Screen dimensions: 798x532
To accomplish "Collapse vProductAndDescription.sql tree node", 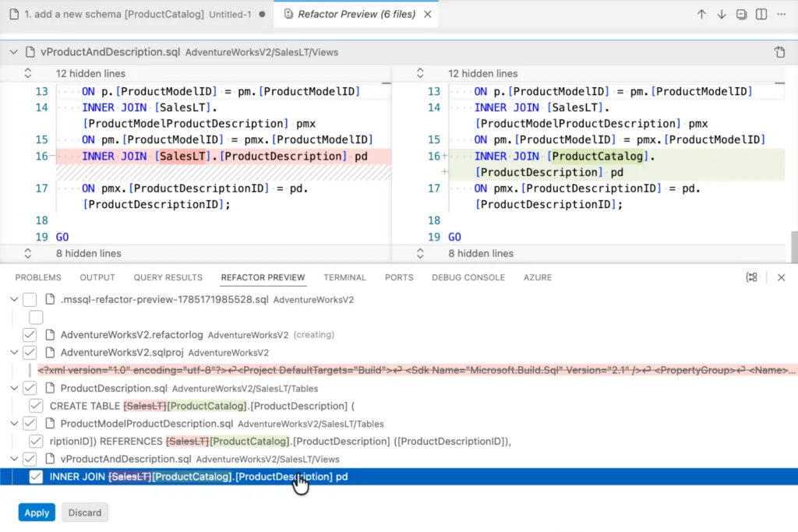I will pyautogui.click(x=14, y=459).
